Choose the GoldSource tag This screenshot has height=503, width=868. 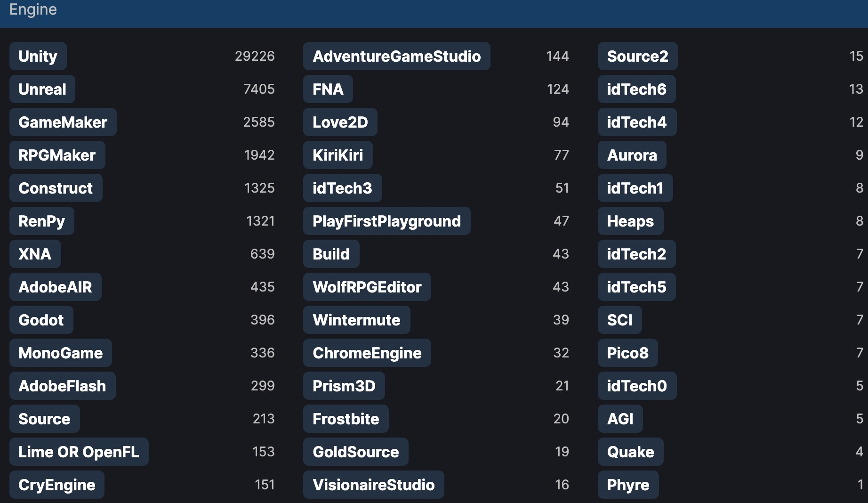355,452
